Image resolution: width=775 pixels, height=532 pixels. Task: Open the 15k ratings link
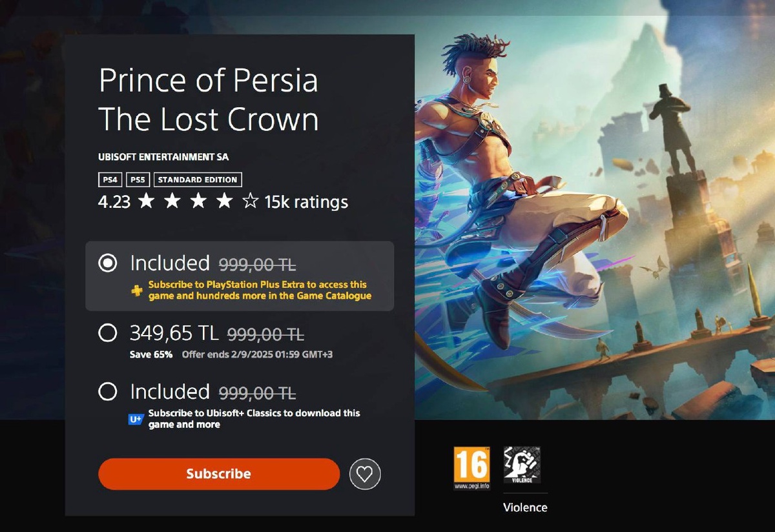(306, 202)
